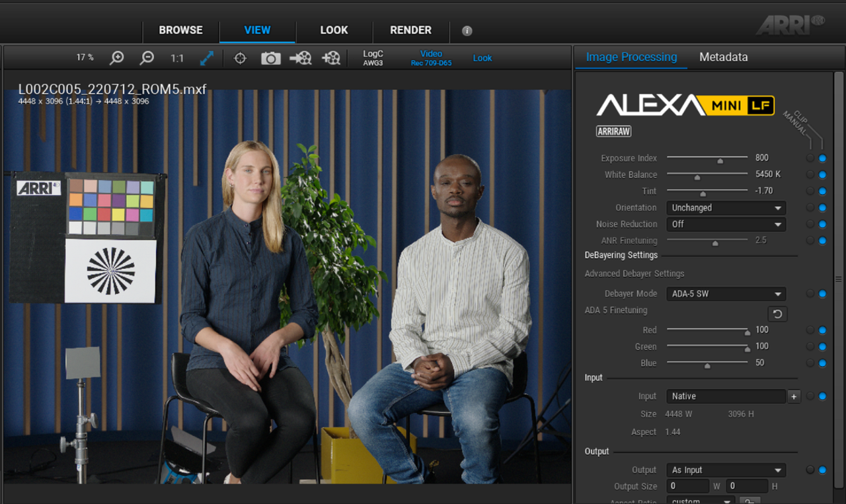This screenshot has height=504, width=846.
Task: Reset ADA 5 Finetuning with undo icon
Action: [x=777, y=314]
